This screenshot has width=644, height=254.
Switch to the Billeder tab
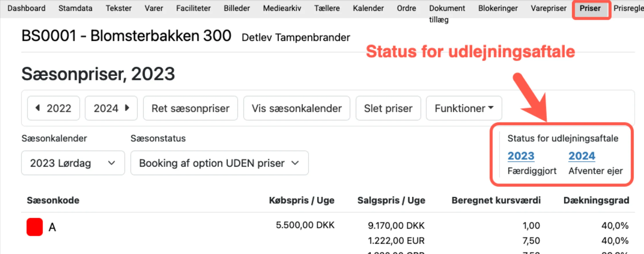click(237, 8)
